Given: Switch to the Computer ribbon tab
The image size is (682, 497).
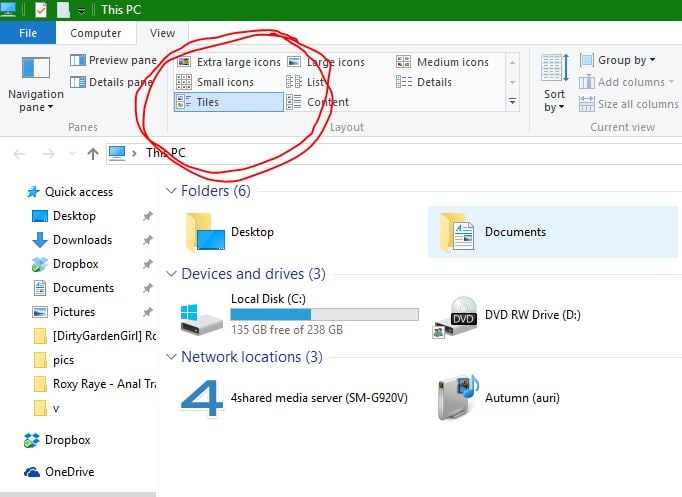Looking at the screenshot, I should [95, 33].
